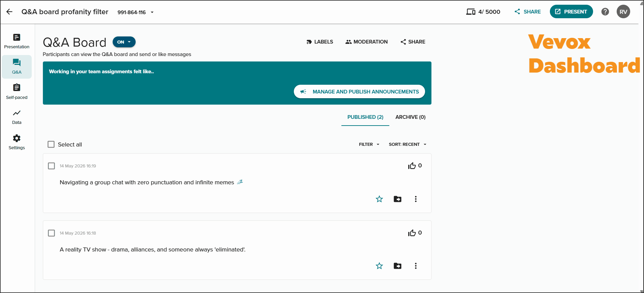Screen dimensions: 644x293
Task: Archive the reality TV show message
Action: (397, 266)
